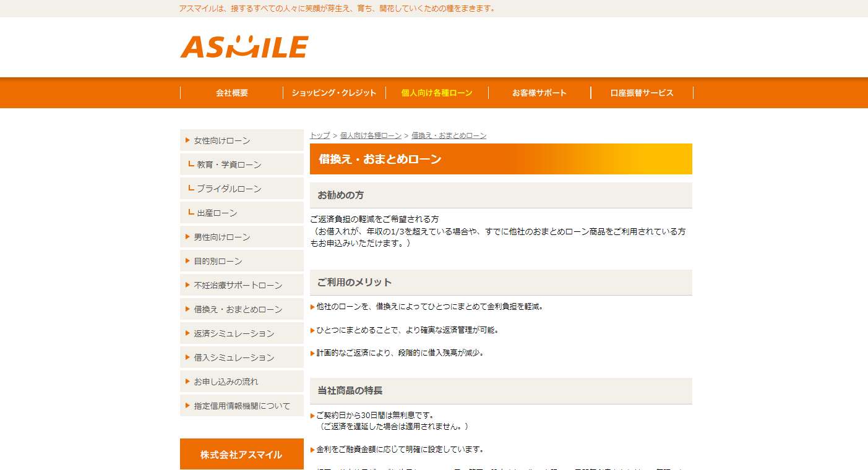Open 返済シミュレーション sidebar link
The image size is (868, 470).
click(x=242, y=333)
